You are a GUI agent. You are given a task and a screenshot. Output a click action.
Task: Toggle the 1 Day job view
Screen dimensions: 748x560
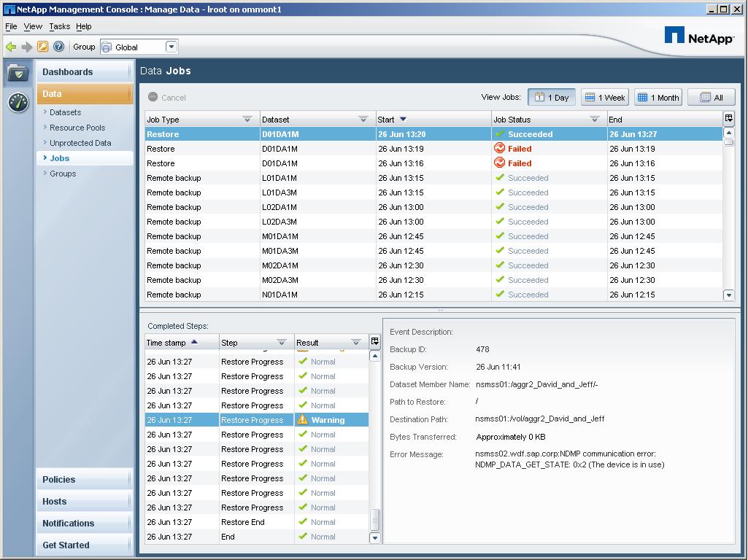(552, 97)
